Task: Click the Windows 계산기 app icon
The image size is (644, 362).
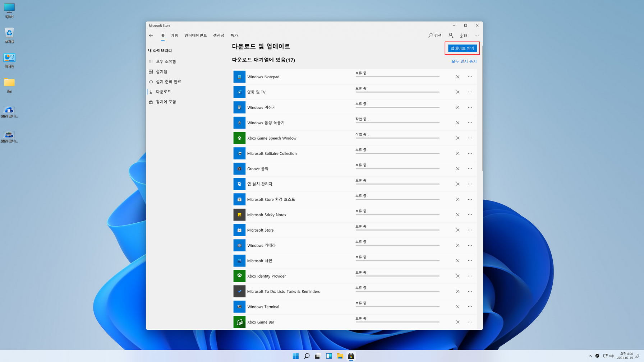Action: click(x=239, y=107)
